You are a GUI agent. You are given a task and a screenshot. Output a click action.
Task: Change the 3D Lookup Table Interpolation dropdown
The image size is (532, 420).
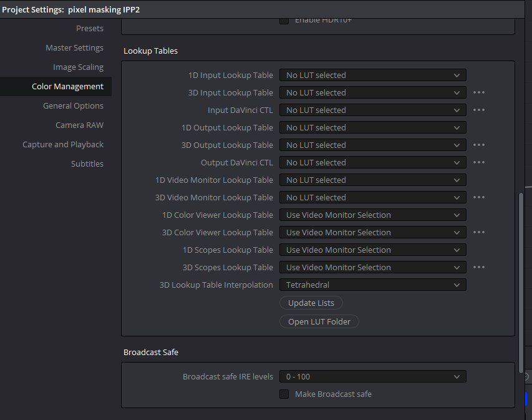[372, 285]
